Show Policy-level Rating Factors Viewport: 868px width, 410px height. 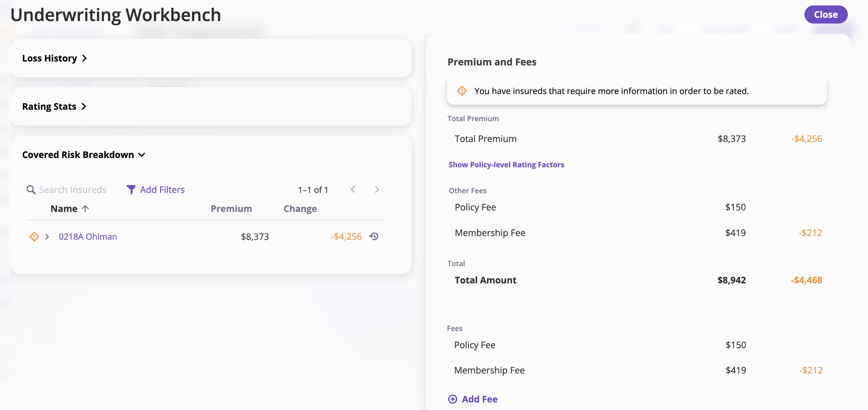click(506, 165)
